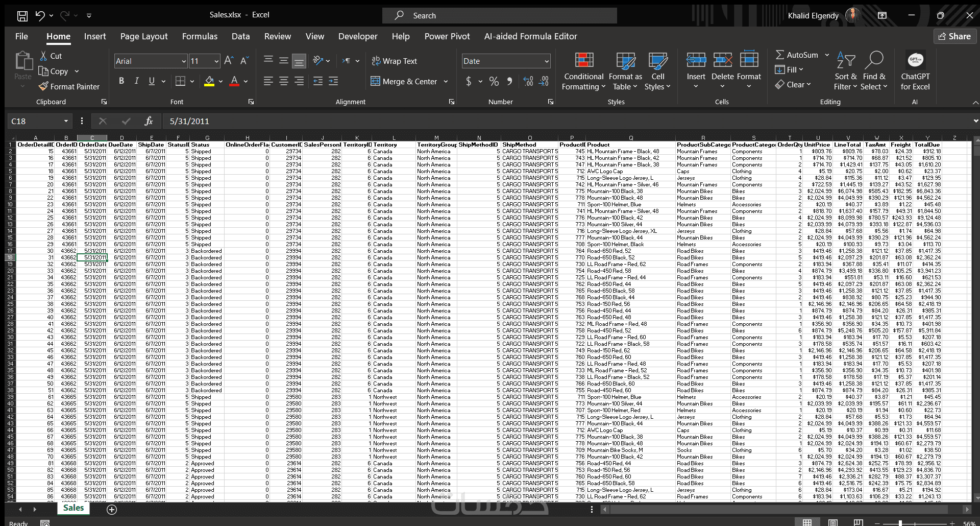Toggle Wrap Text on selected cell
Image resolution: width=980 pixels, height=526 pixels.
pos(394,61)
